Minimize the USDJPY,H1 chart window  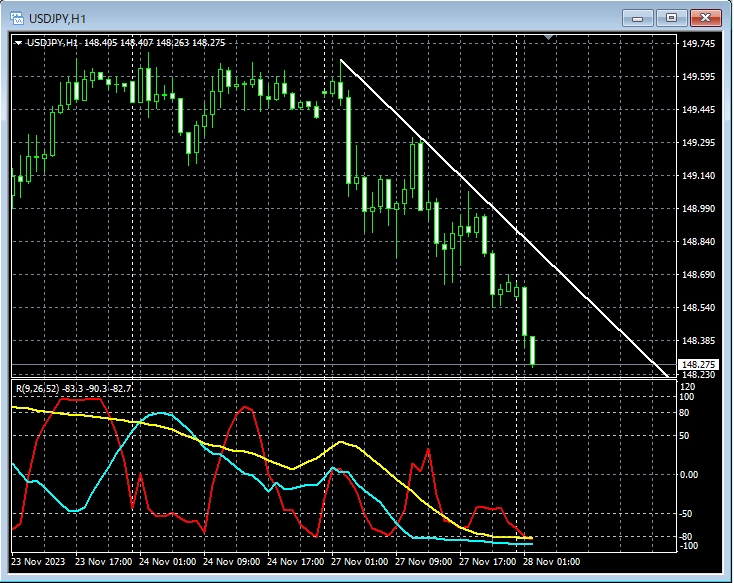pos(637,17)
